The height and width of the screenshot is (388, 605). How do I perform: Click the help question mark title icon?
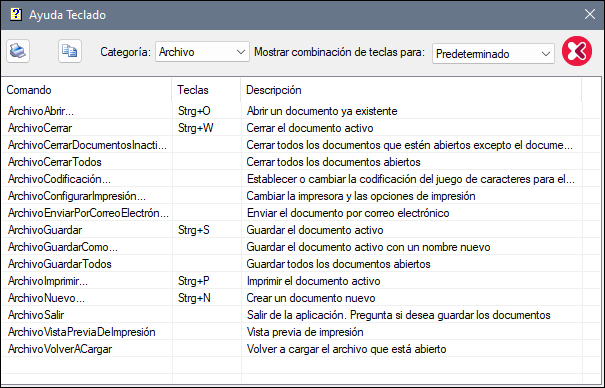point(15,15)
